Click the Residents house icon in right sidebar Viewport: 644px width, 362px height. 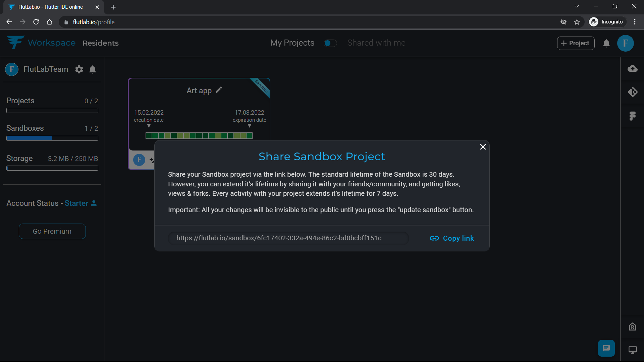(x=633, y=327)
